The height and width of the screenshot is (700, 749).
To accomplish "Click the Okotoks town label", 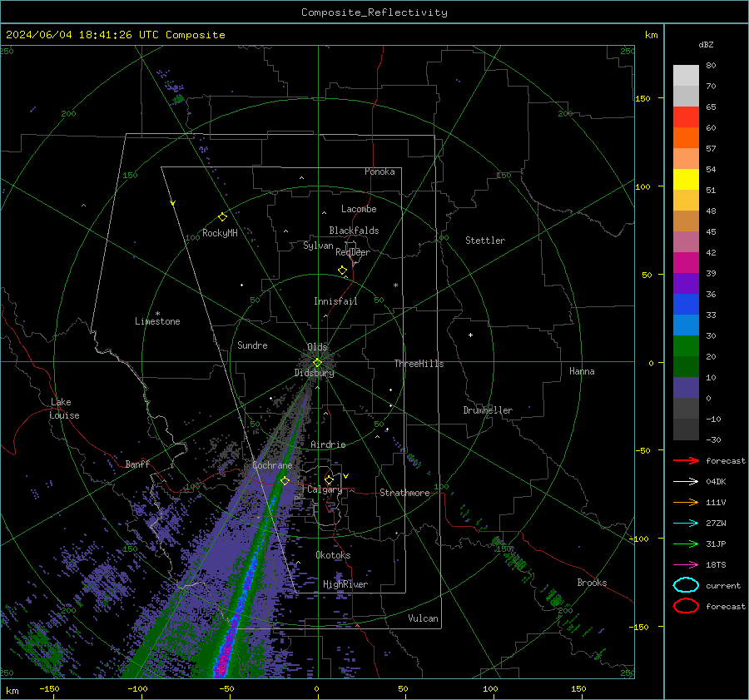I will coord(333,555).
